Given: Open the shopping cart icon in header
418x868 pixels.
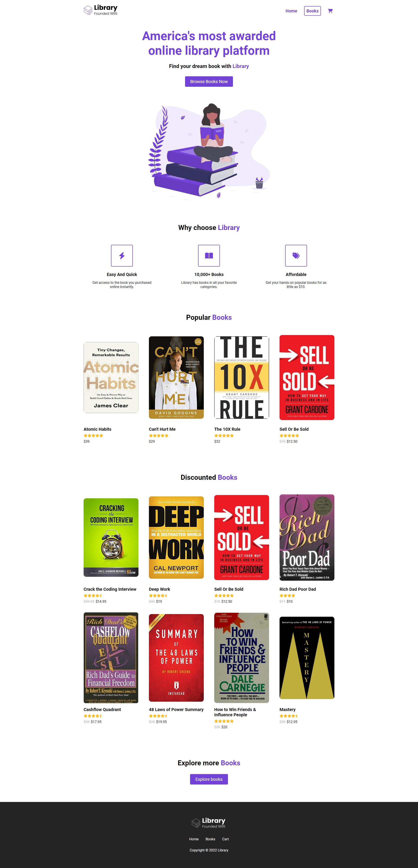Looking at the screenshot, I should click(330, 11).
